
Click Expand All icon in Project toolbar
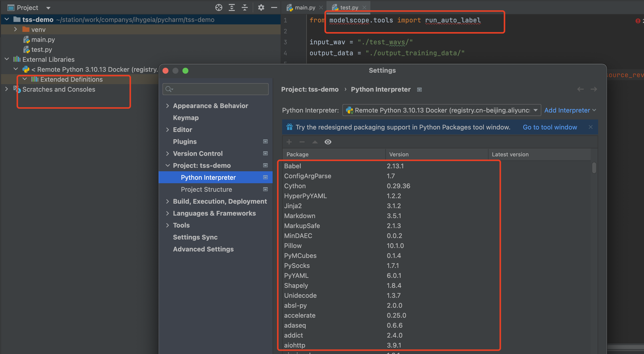[x=232, y=8]
